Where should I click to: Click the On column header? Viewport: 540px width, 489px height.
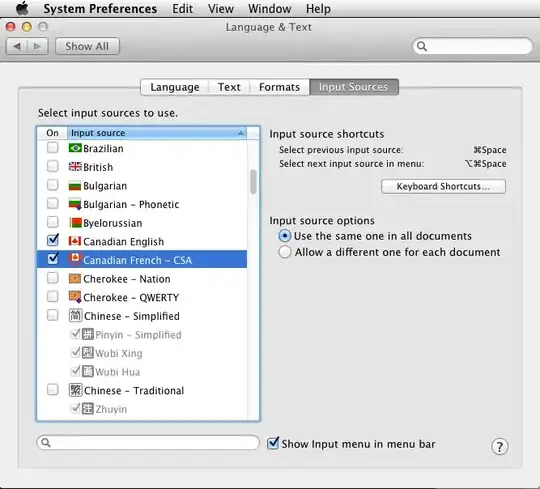pyautogui.click(x=52, y=133)
